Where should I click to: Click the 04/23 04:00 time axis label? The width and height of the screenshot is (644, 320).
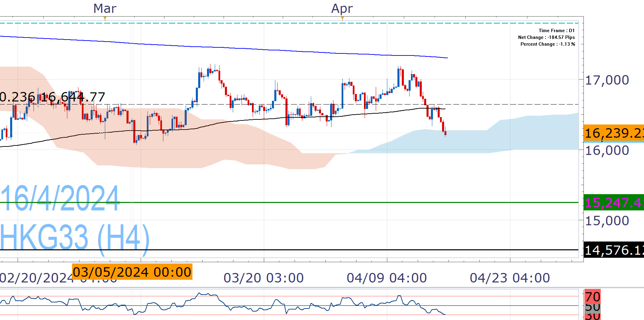510,278
